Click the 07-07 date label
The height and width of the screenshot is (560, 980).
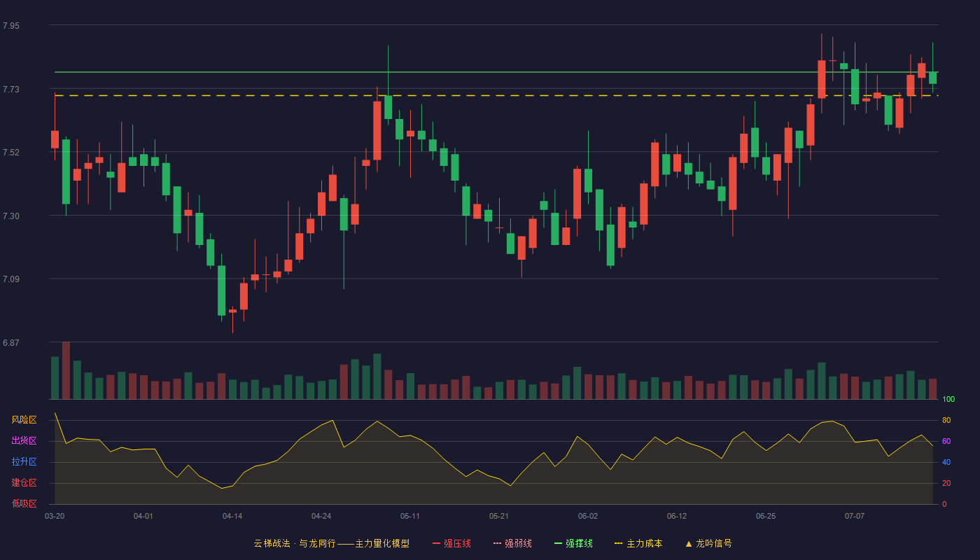tap(855, 516)
